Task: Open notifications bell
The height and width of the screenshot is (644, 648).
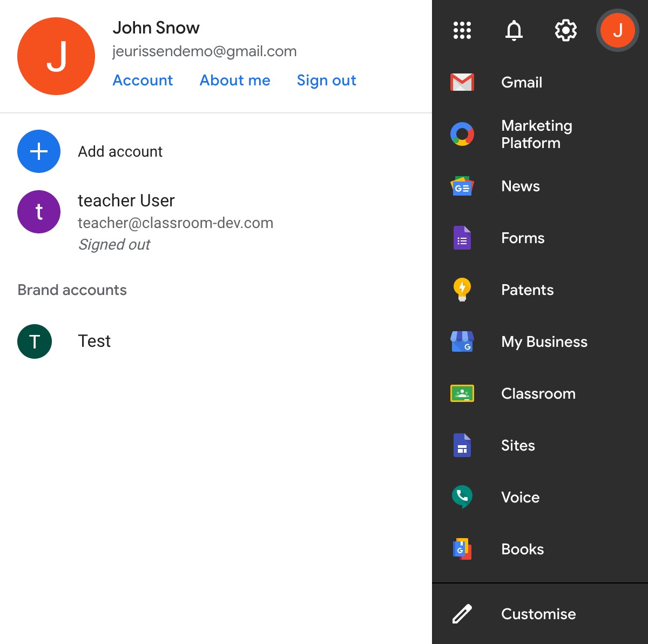Action: tap(514, 31)
